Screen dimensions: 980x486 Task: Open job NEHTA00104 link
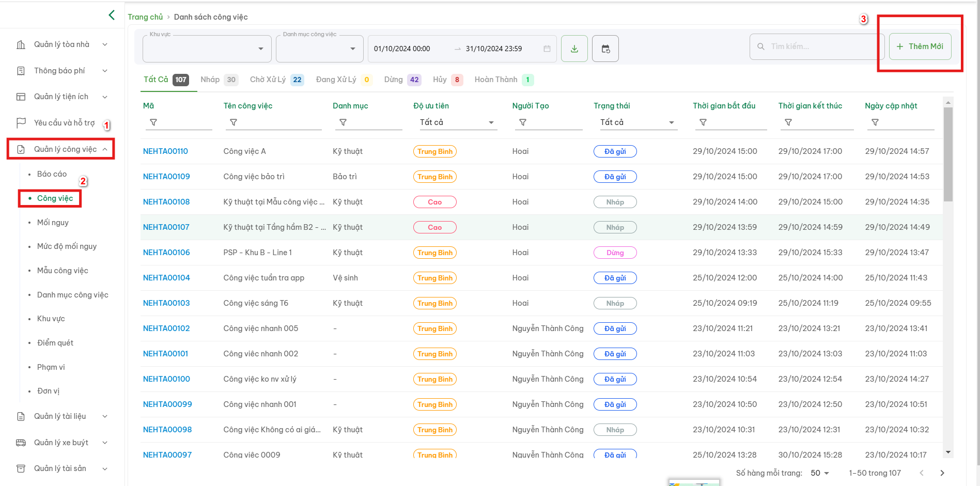[x=166, y=278]
